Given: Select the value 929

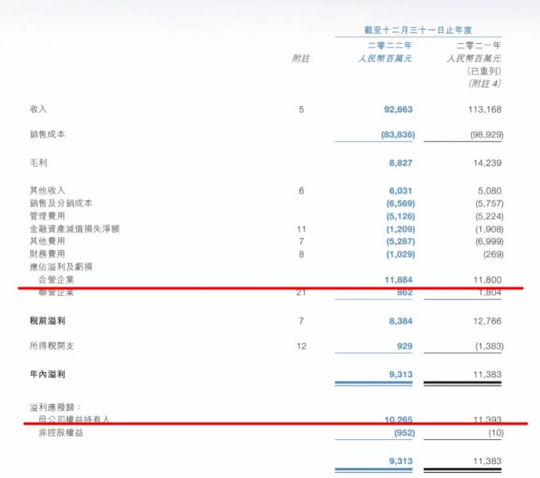Looking at the screenshot, I should 405,346.
